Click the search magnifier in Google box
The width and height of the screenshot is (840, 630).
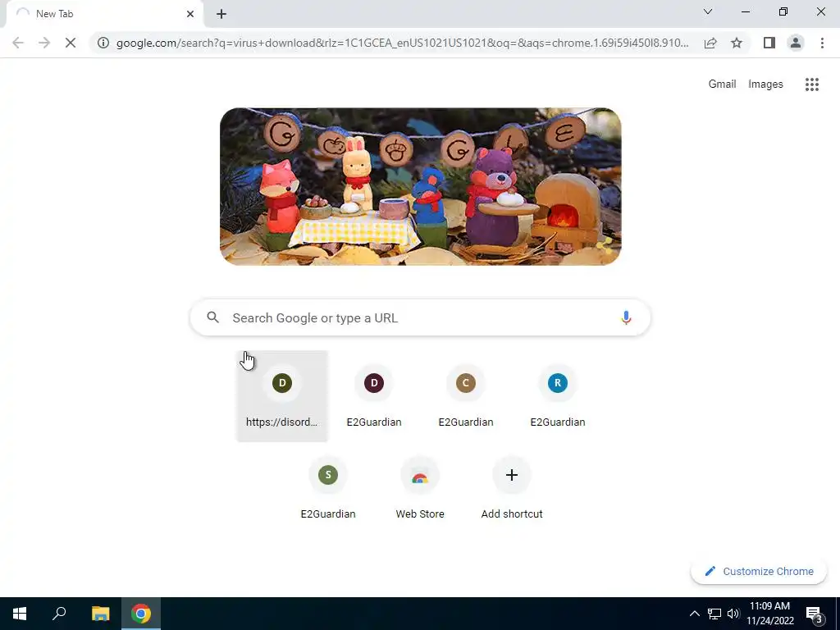[212, 317]
